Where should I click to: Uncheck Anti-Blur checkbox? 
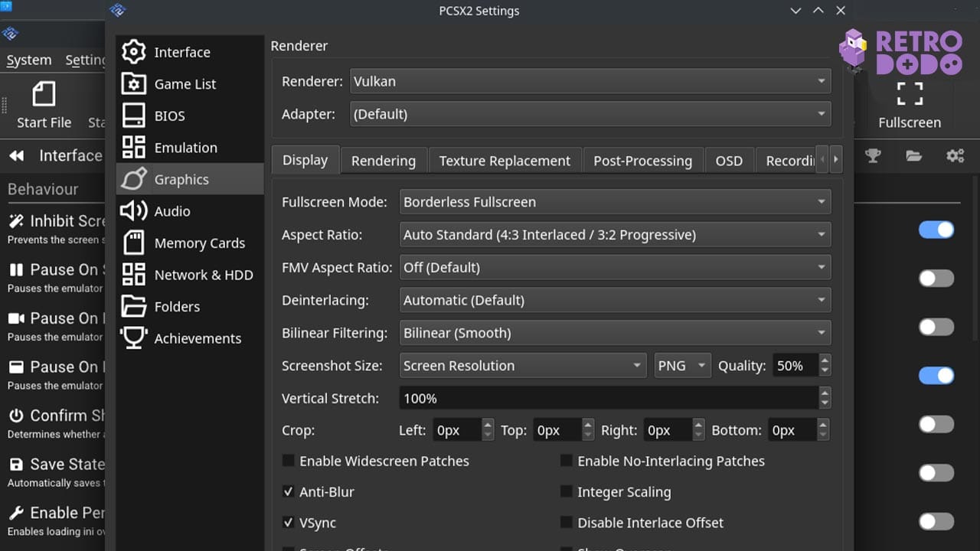tap(289, 491)
